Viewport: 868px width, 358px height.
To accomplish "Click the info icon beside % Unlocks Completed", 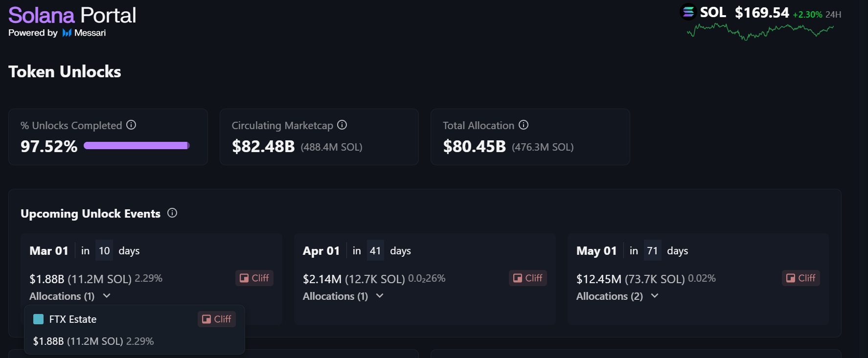I will pos(131,125).
